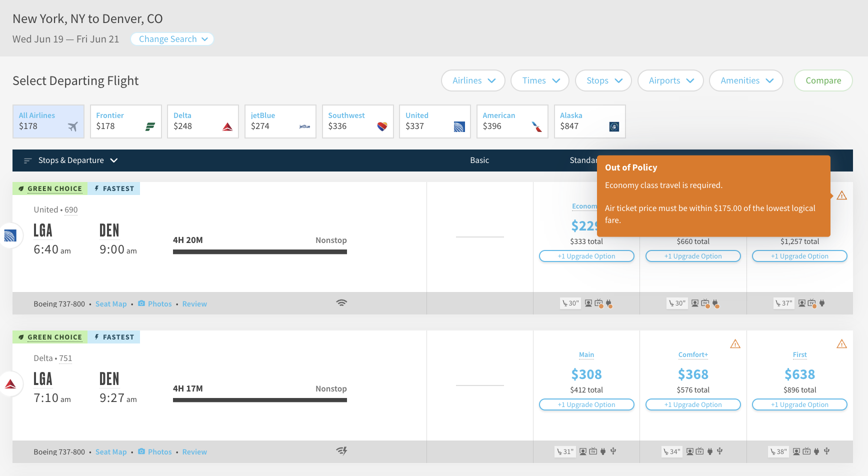Click the Compare button
The height and width of the screenshot is (476, 868).
(x=823, y=80)
